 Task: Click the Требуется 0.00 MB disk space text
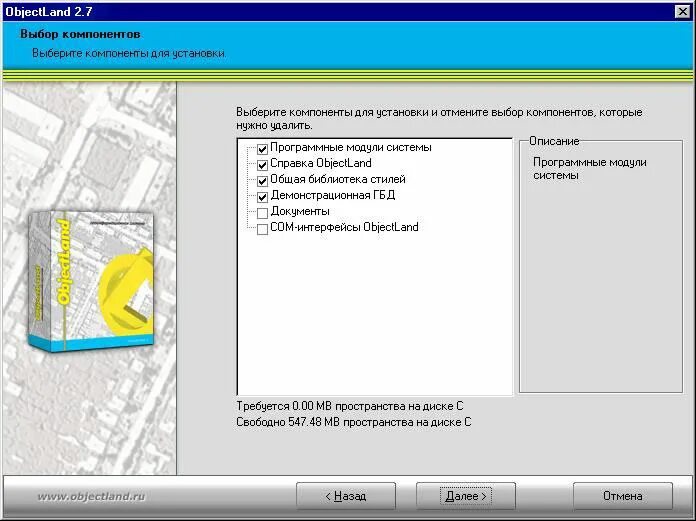pyautogui.click(x=350, y=406)
